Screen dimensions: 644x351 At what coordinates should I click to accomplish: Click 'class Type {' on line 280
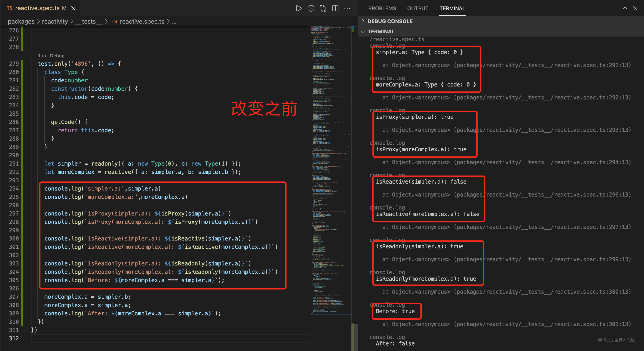tap(64, 72)
